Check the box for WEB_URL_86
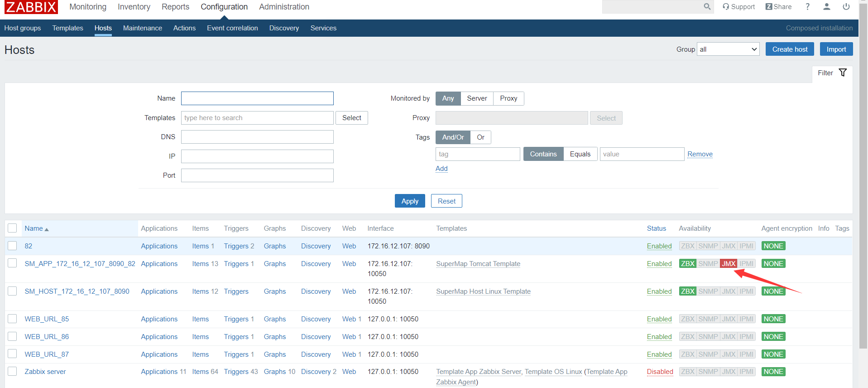868x388 pixels. tap(12, 336)
